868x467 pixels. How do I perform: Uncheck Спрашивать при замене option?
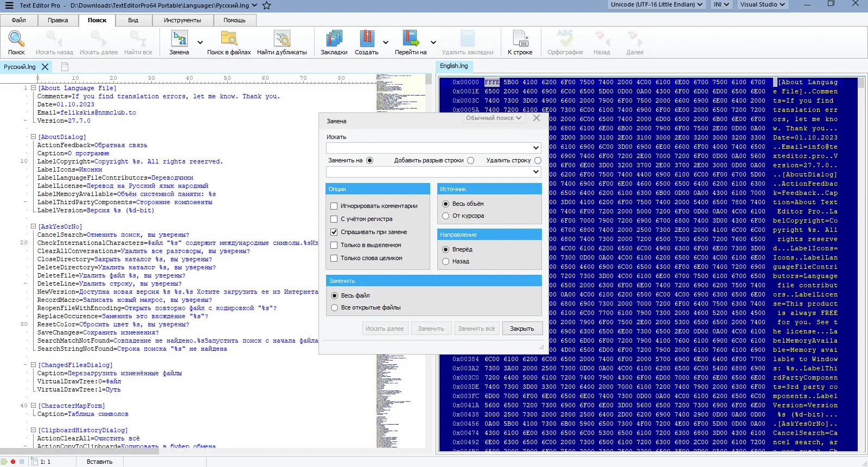pyautogui.click(x=334, y=232)
